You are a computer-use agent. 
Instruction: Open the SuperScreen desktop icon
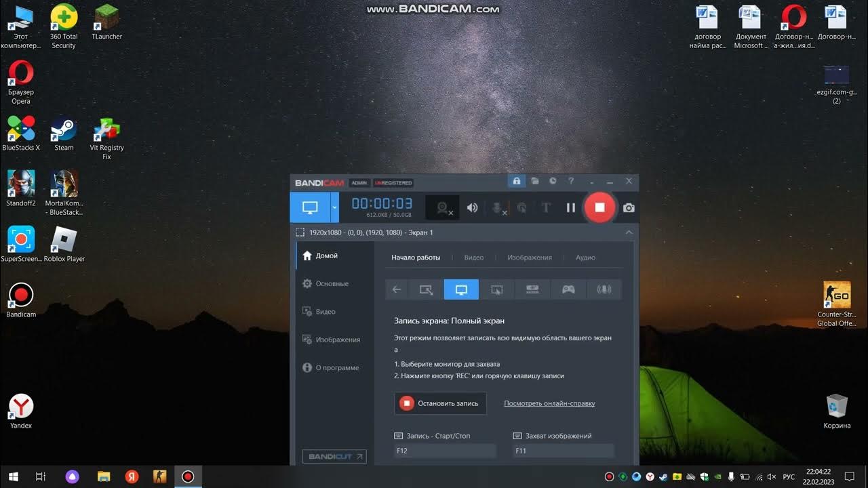pos(21,245)
